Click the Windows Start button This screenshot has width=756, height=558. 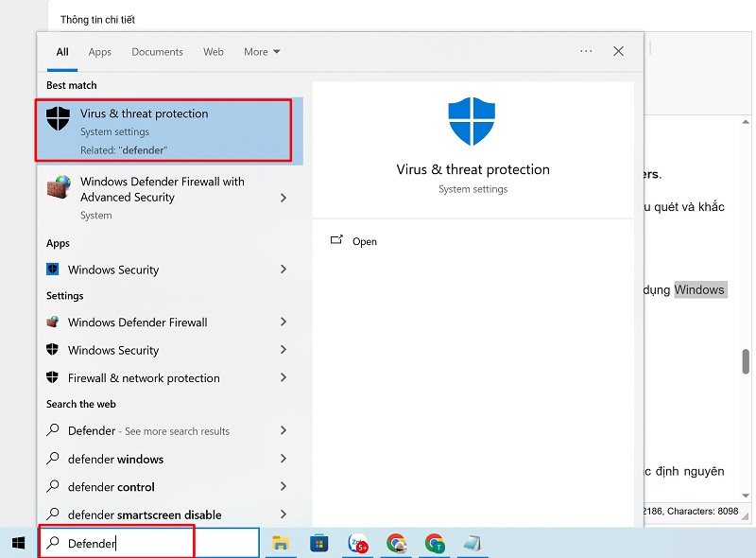click(x=18, y=543)
